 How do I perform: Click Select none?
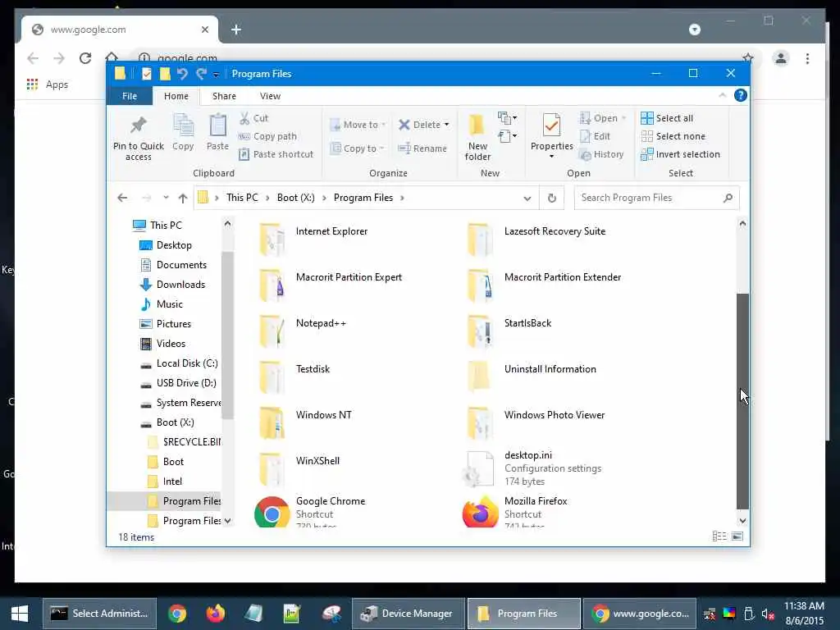(673, 136)
